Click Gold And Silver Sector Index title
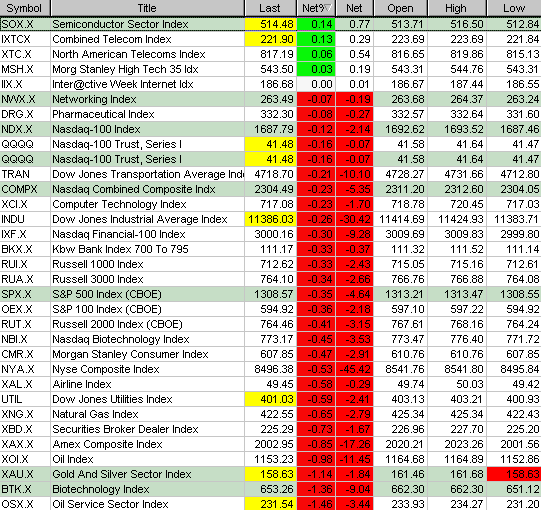541x510 pixels. tap(122, 474)
